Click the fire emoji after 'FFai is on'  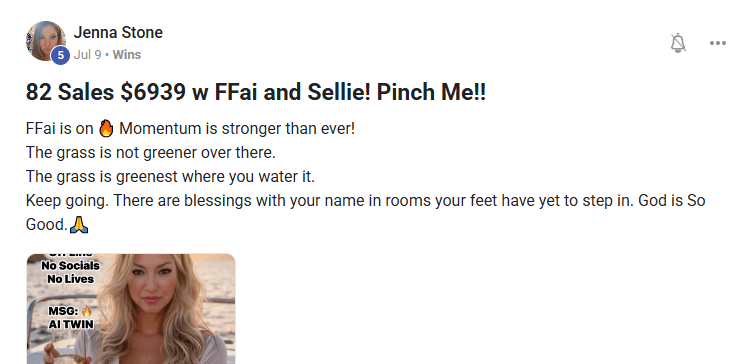[106, 128]
